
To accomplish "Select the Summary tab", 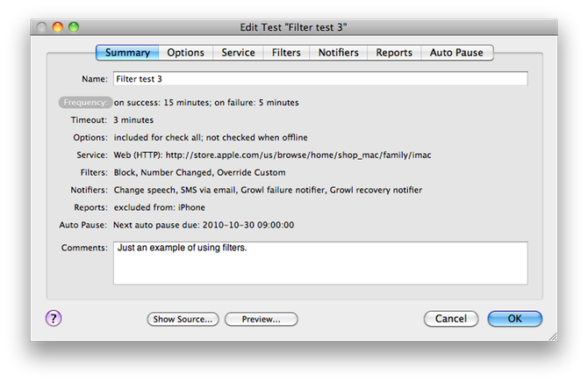I will 127,53.
